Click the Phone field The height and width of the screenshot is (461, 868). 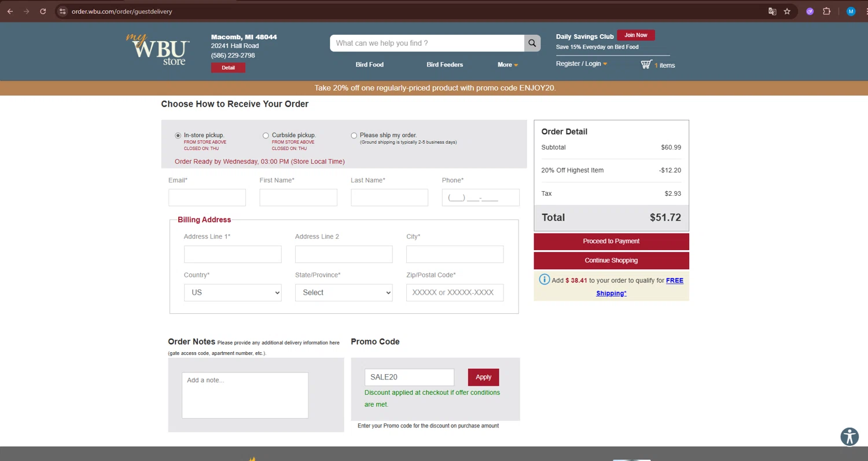tap(481, 197)
